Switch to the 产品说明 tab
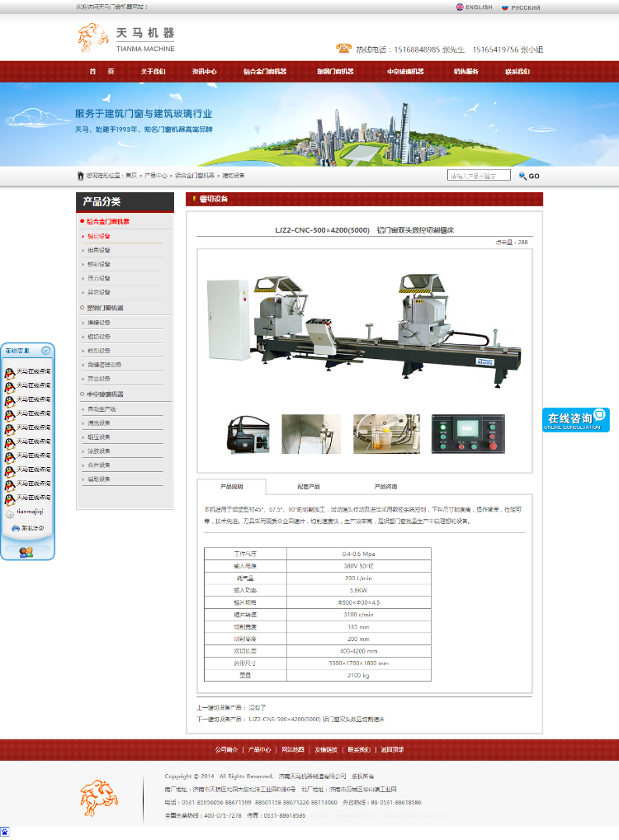The image size is (619, 840). pyautogui.click(x=232, y=487)
